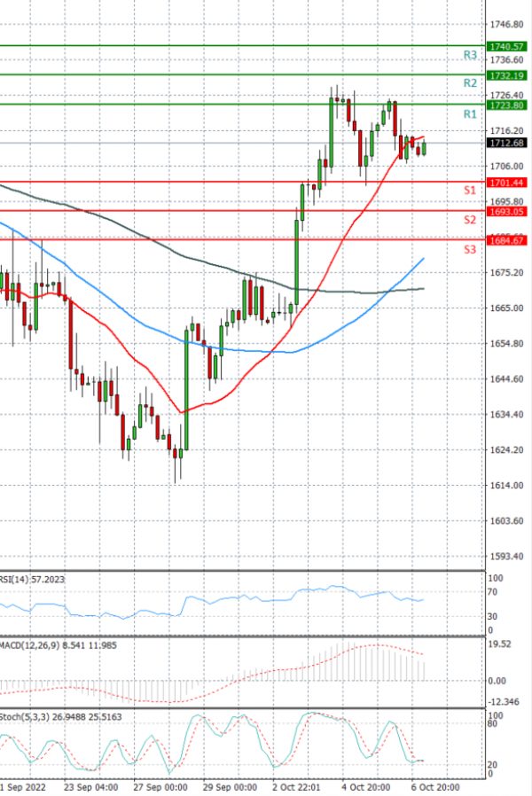This screenshot has width=532, height=796.
Task: Click the 30 level on RSI scale
Action: [x=492, y=616]
